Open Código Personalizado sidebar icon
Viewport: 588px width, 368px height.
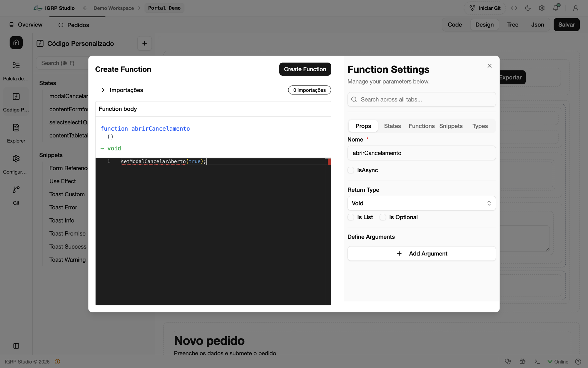pyautogui.click(x=16, y=97)
